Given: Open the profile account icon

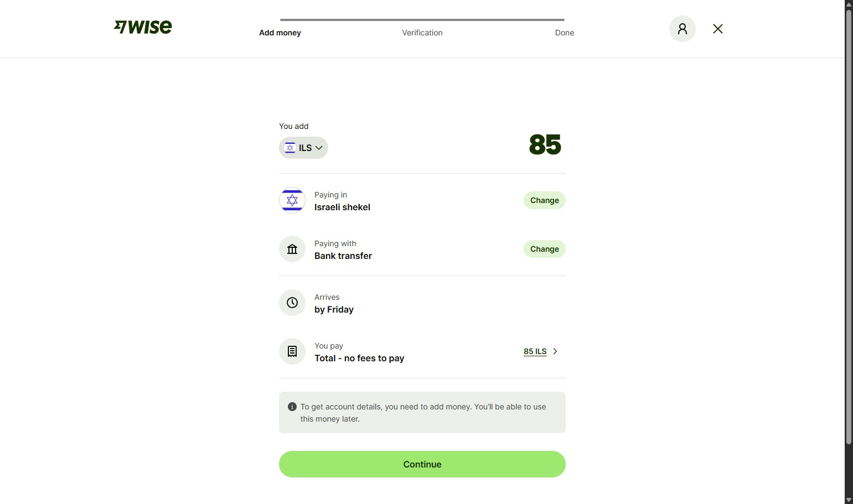Looking at the screenshot, I should pos(682,29).
